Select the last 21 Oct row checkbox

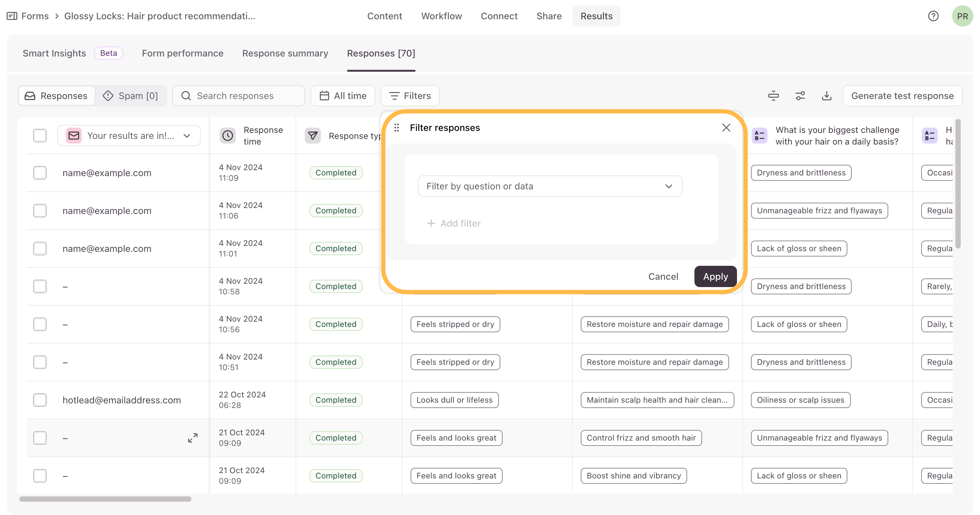coord(40,476)
